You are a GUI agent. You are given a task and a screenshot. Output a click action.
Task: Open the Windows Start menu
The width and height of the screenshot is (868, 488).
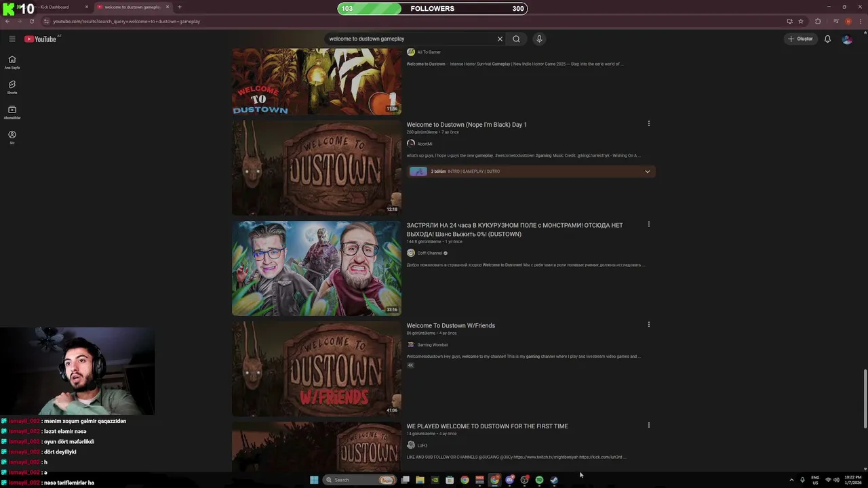point(314,480)
